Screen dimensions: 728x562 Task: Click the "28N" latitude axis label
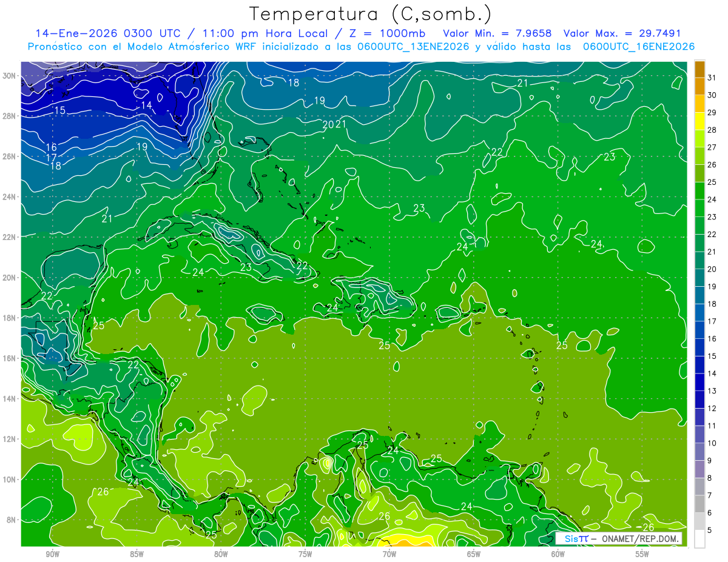click(x=10, y=116)
